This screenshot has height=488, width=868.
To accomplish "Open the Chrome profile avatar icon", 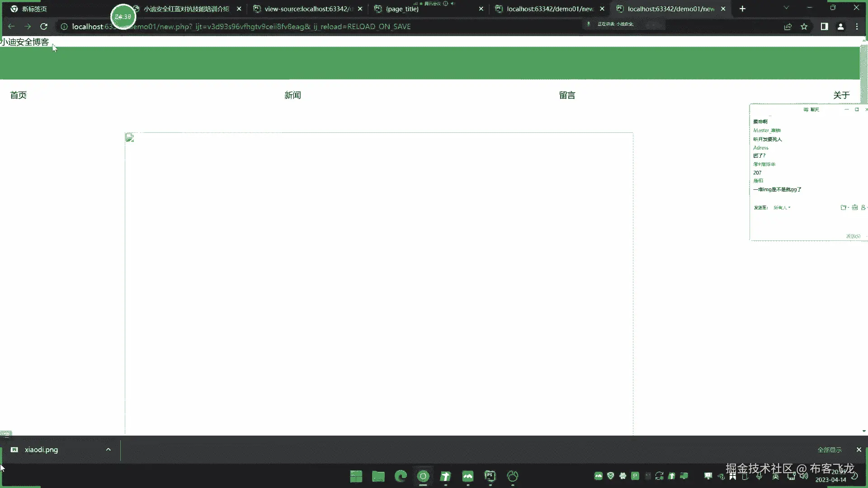I will coord(840,27).
